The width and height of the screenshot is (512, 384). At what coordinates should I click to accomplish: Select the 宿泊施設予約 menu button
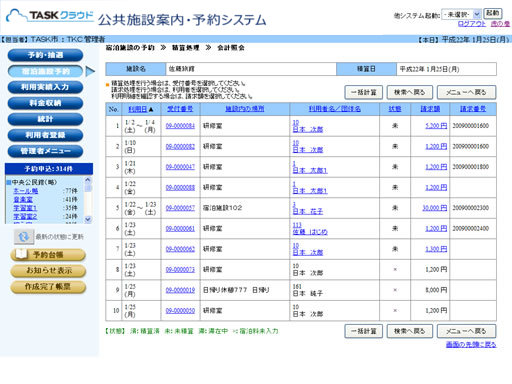pos(45,71)
